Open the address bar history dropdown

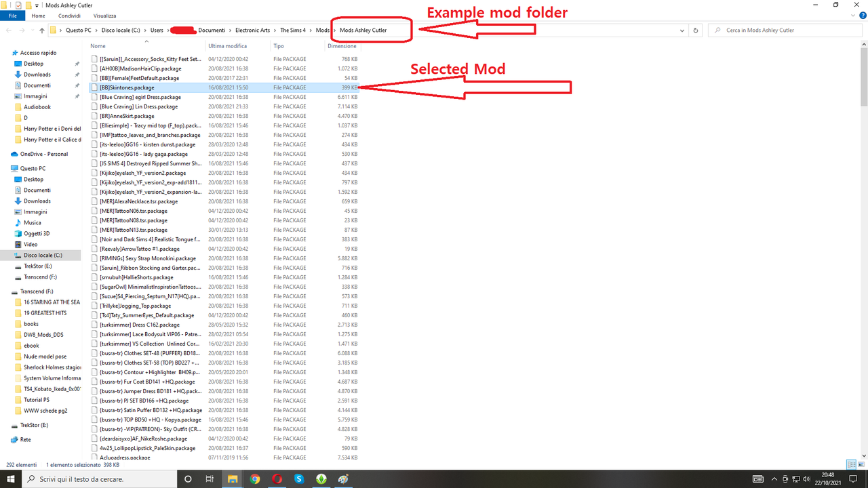682,30
